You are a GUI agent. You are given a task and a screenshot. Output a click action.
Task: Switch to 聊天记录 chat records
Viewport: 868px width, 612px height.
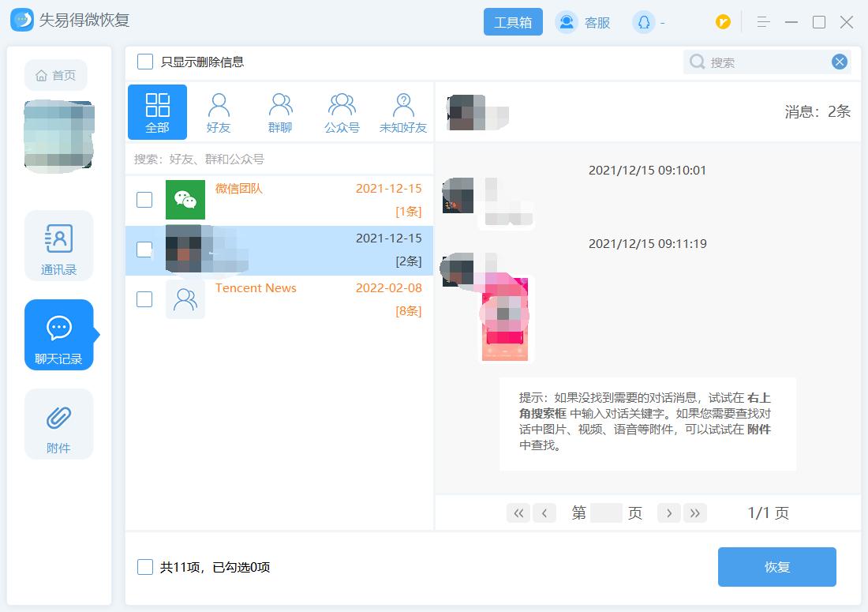pyautogui.click(x=58, y=335)
